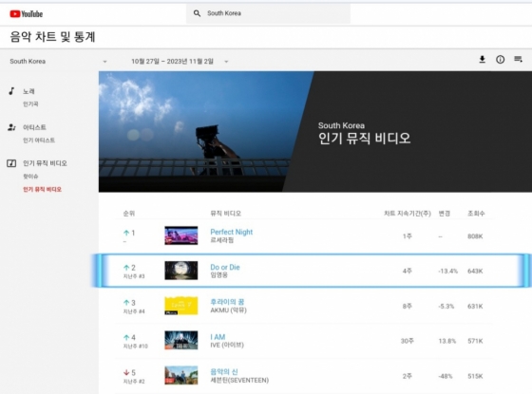Click the 차트 지속기간(주) column header
The width and height of the screenshot is (532, 394).
pyautogui.click(x=408, y=214)
